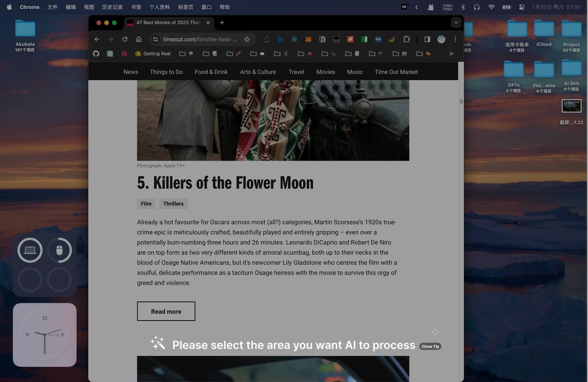Select the GPTs desktop folder
Viewport: 588px width, 382px height.
click(513, 77)
